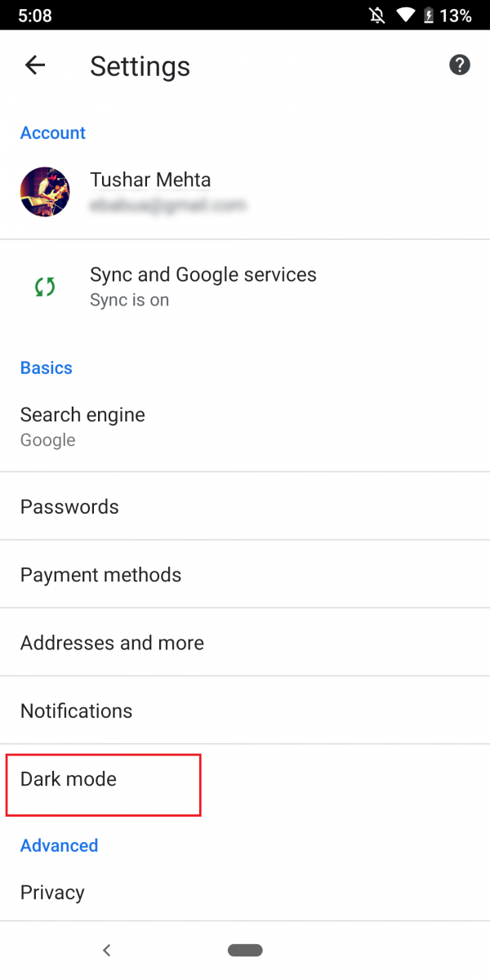Click the muted notifications bell icon
Screen dimensions: 490x980
376,14
